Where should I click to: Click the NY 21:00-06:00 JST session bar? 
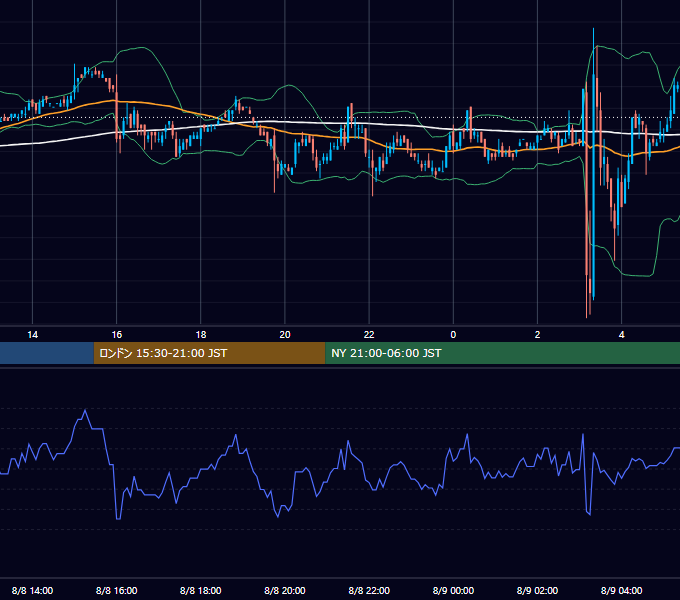point(503,353)
